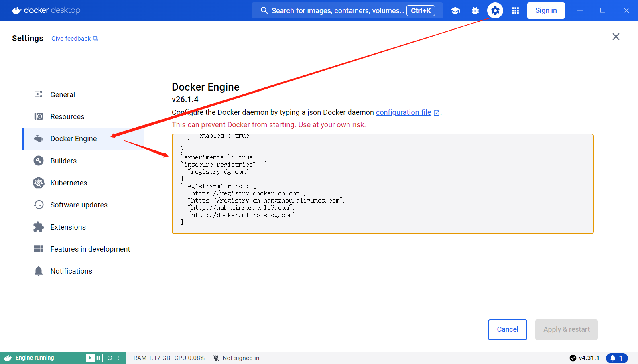The image size is (638, 364).
Task: Click the search images and containers field
Action: pos(347,10)
